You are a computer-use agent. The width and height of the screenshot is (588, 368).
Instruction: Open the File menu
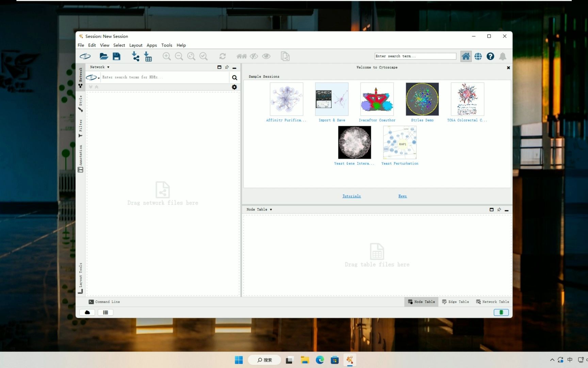(x=81, y=45)
